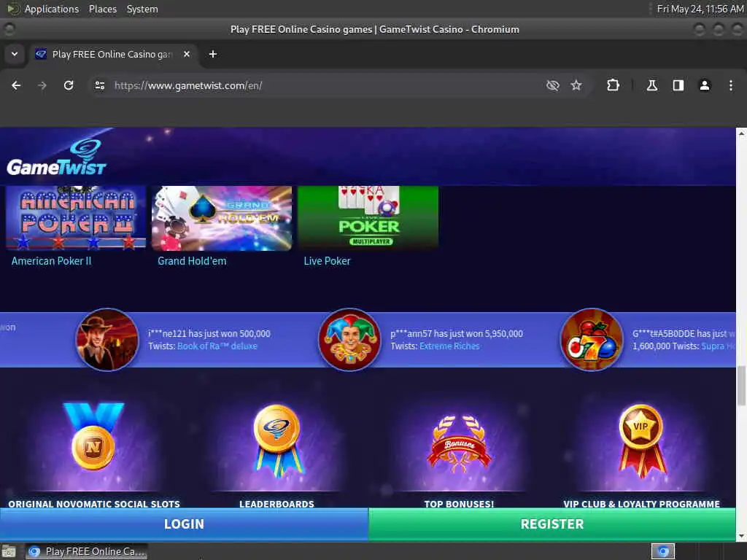Image resolution: width=747 pixels, height=560 pixels.
Task: Open the profile avatar menu
Action: click(705, 85)
